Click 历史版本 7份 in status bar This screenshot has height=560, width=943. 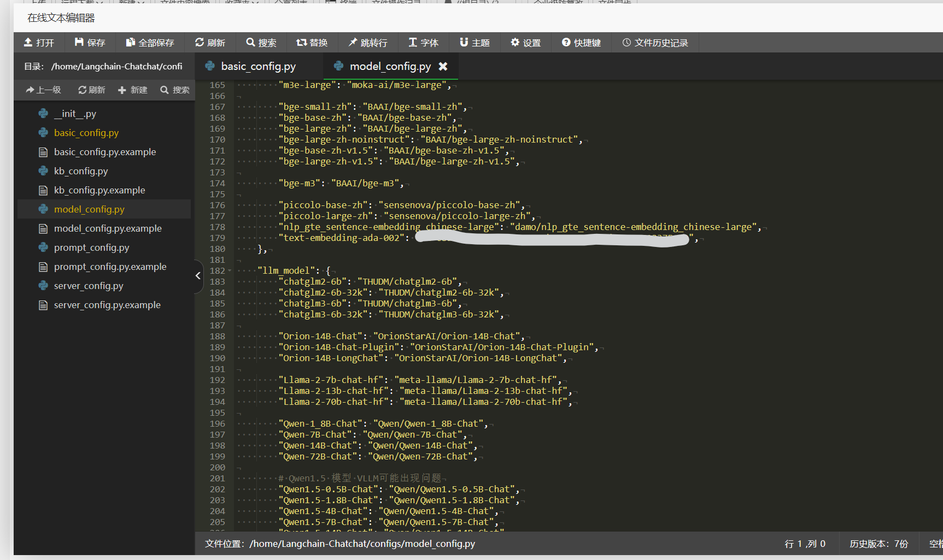click(x=878, y=544)
